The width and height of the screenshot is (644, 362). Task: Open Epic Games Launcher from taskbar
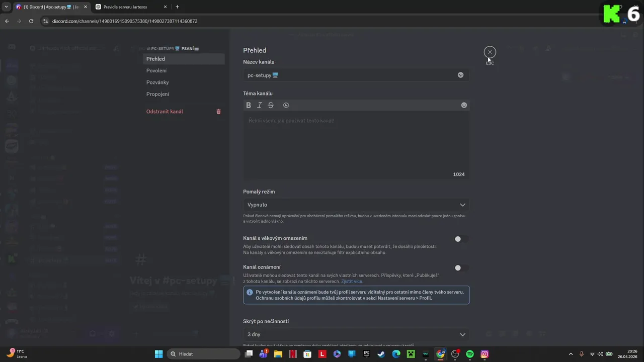(x=367, y=354)
